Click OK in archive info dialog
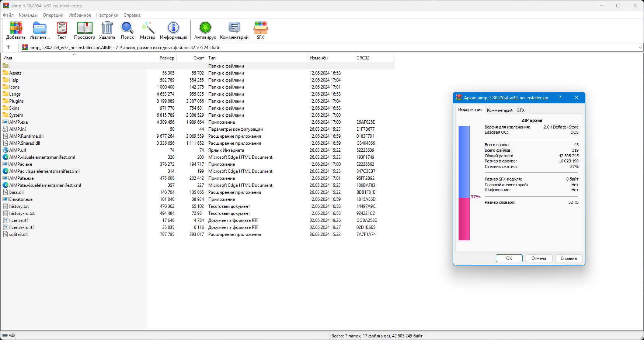This screenshot has height=340, width=644. [x=509, y=258]
